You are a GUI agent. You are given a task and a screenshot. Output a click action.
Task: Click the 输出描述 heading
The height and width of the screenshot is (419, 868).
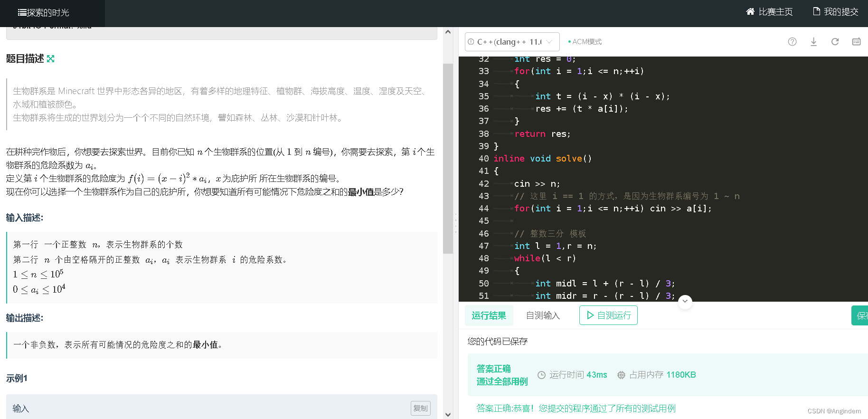pyautogui.click(x=25, y=318)
